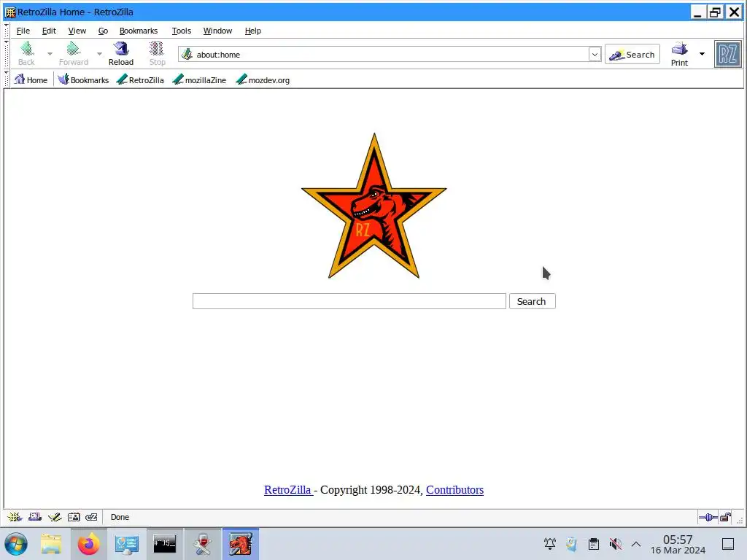Click the toolbar Search button

click(x=632, y=54)
